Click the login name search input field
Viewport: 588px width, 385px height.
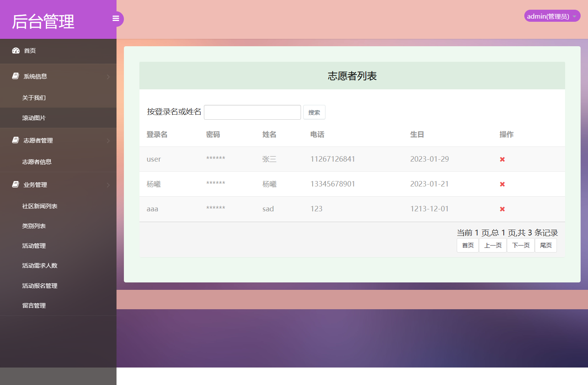[x=252, y=112]
